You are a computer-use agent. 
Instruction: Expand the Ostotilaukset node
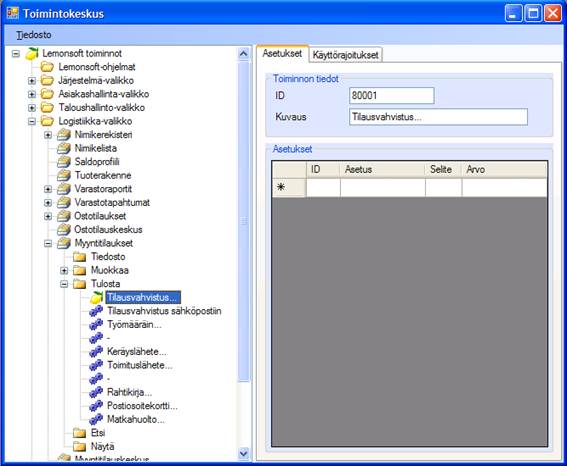tap(48, 216)
